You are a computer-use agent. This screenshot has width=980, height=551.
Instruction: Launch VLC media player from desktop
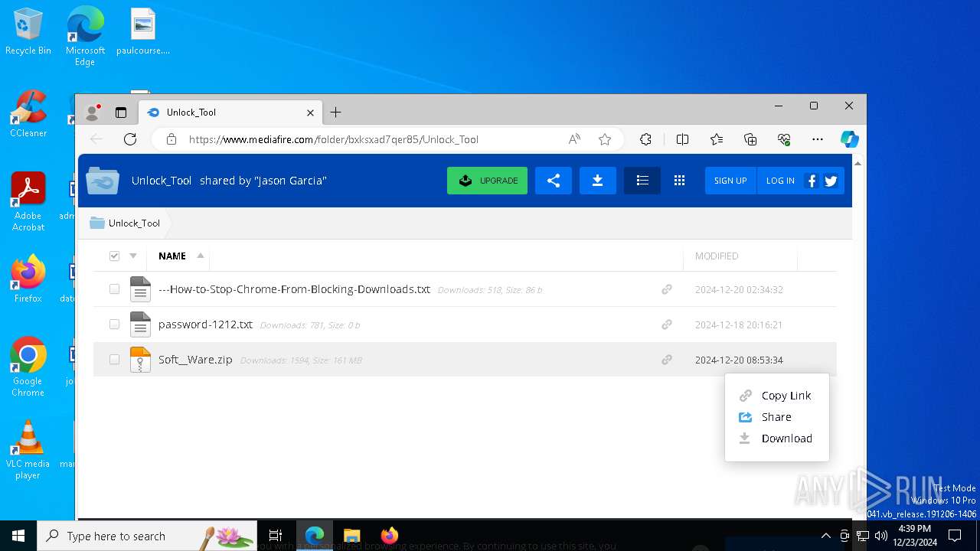(28, 449)
